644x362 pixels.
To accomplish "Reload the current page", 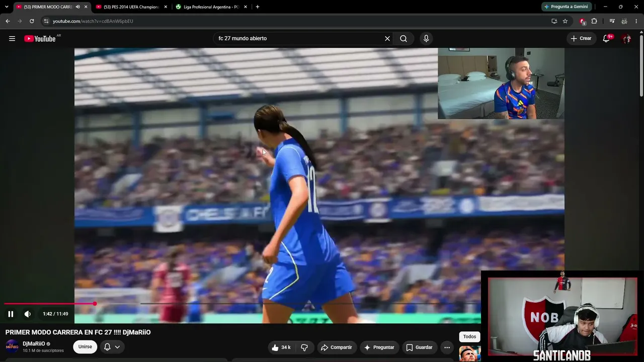I will coord(32,21).
